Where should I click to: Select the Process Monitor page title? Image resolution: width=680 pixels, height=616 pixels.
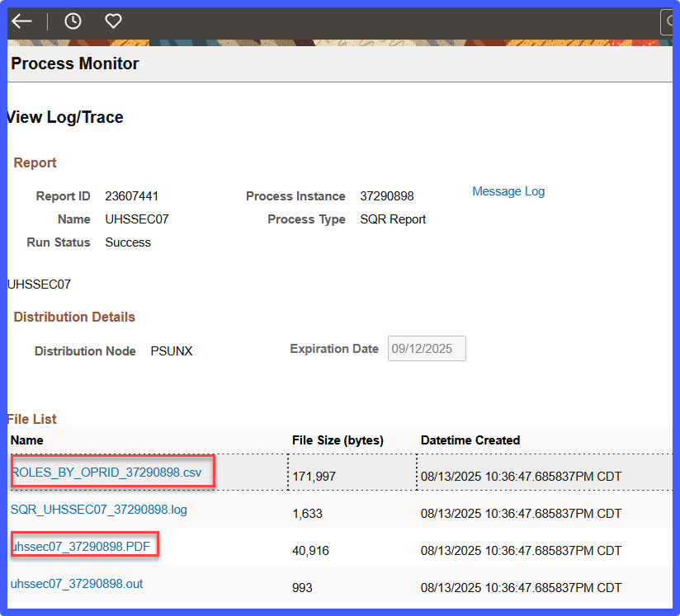click(73, 63)
